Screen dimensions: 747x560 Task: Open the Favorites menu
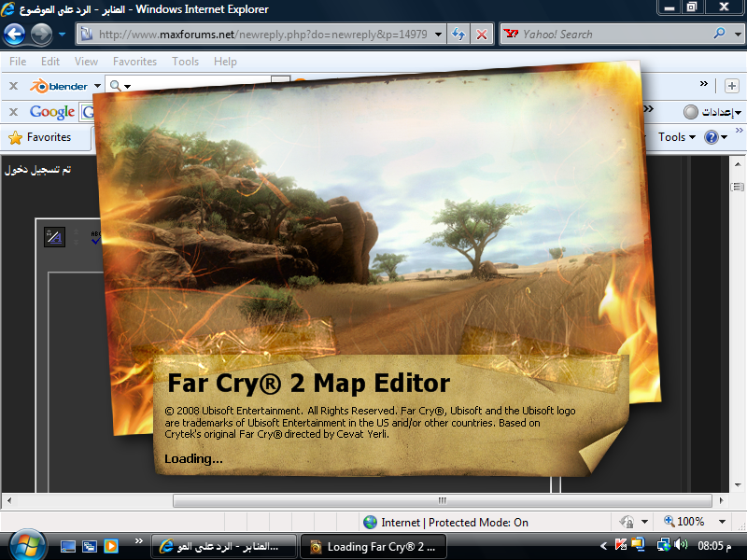(x=134, y=62)
